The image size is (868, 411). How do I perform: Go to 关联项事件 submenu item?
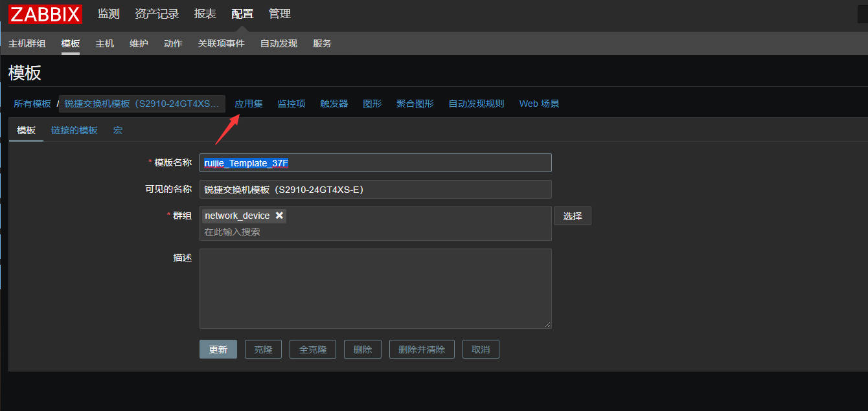pos(222,43)
